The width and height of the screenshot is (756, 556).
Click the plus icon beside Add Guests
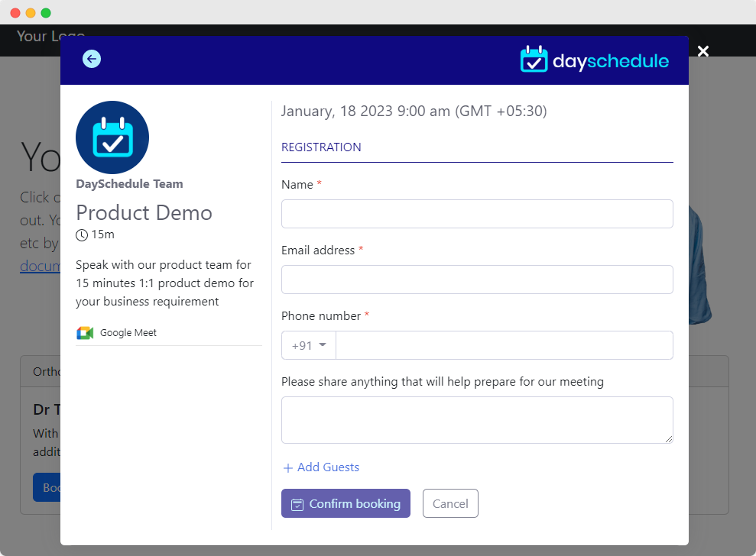[288, 468]
